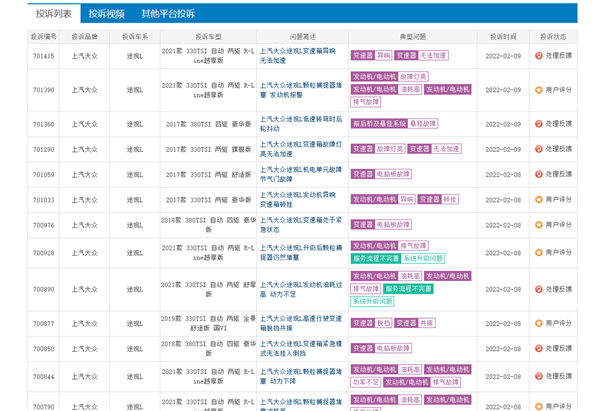Click the 处理反馈 status icon in row 701059
Screen dimensions: 600x411
coord(539,174)
